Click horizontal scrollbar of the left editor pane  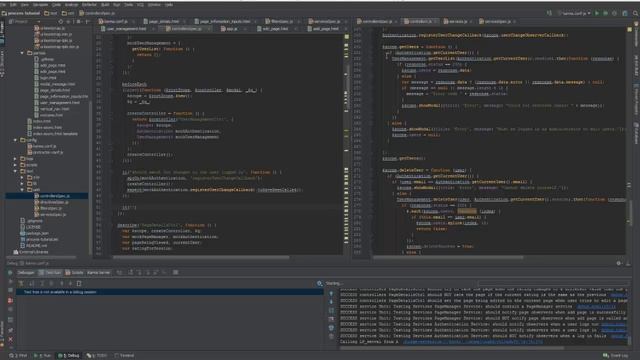201,258
